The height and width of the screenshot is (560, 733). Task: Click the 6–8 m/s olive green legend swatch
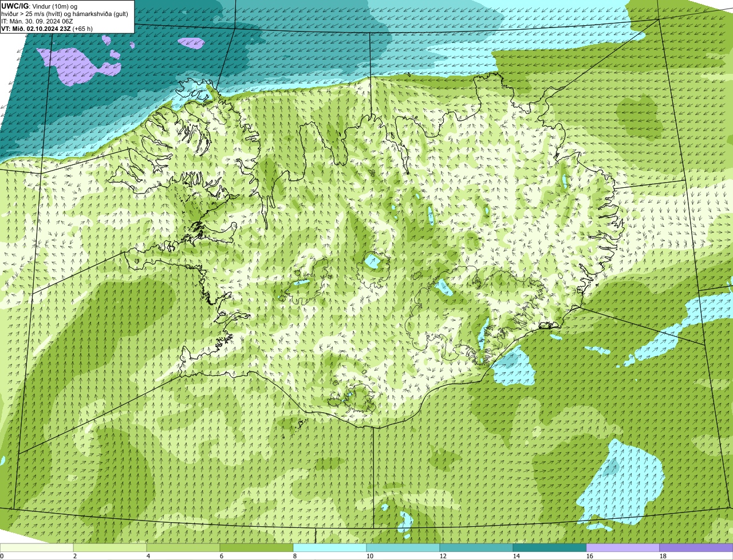pos(257,547)
